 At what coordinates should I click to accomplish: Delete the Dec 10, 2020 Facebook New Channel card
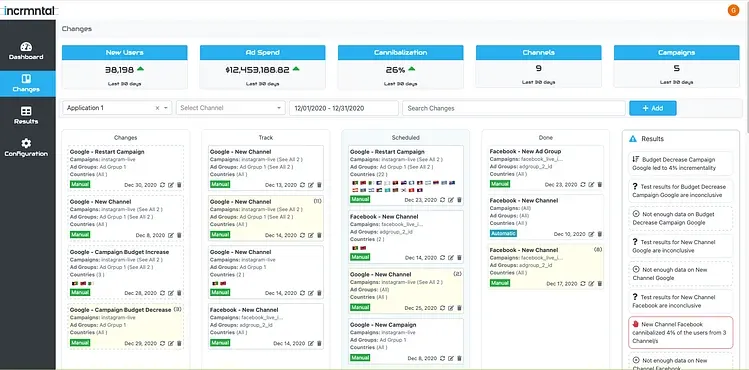[600, 234]
